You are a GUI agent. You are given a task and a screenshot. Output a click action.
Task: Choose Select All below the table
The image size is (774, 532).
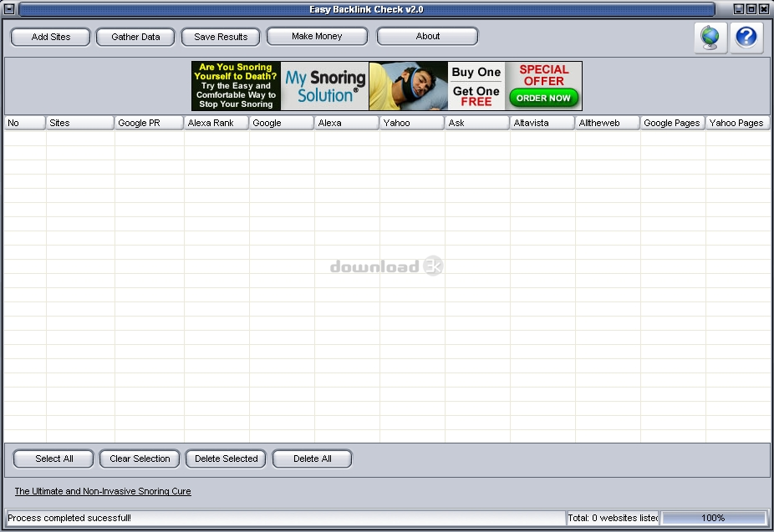pos(53,459)
